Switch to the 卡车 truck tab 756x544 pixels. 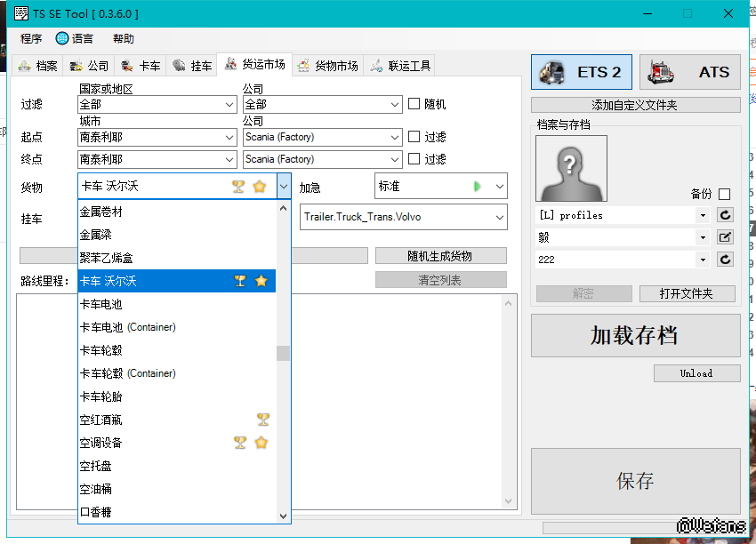pos(141,66)
